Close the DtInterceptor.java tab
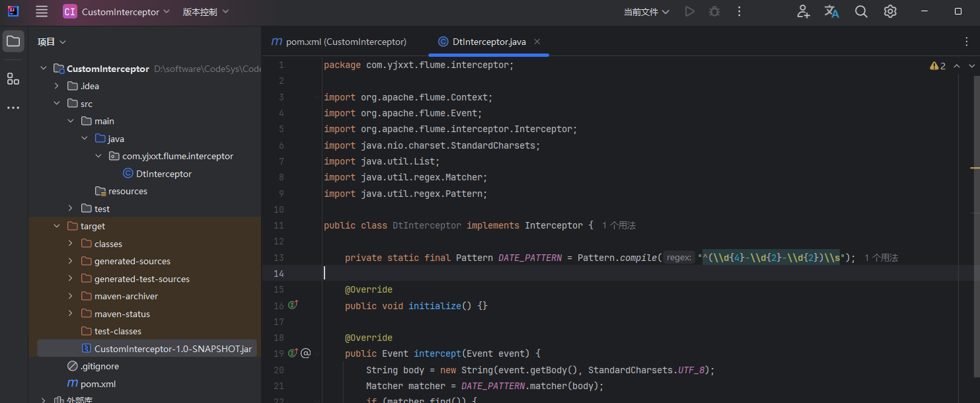This screenshot has width=980, height=403. pyautogui.click(x=537, y=42)
